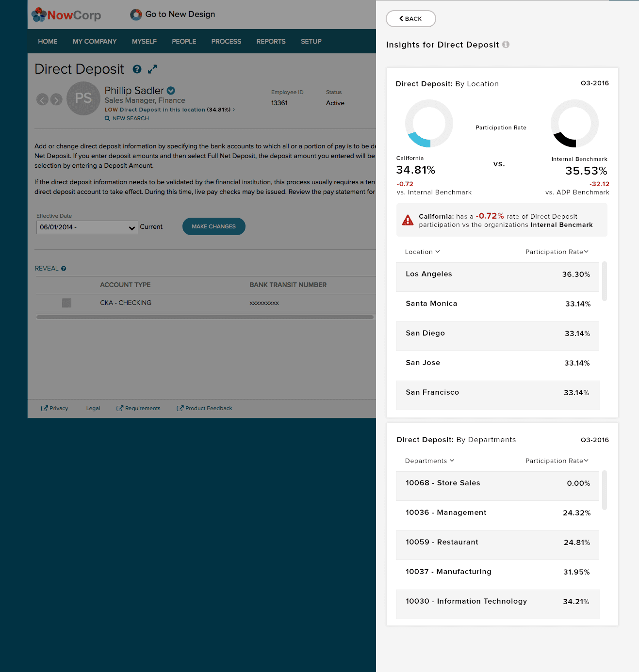Screen dimensions: 639x672
Task: Expand the low Direct Deposit location insight
Action: (170, 110)
